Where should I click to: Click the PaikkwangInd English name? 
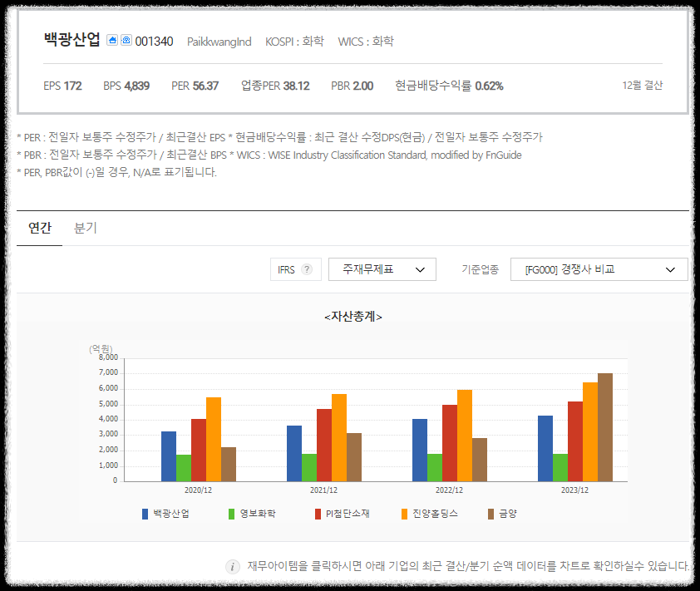pyautogui.click(x=219, y=42)
